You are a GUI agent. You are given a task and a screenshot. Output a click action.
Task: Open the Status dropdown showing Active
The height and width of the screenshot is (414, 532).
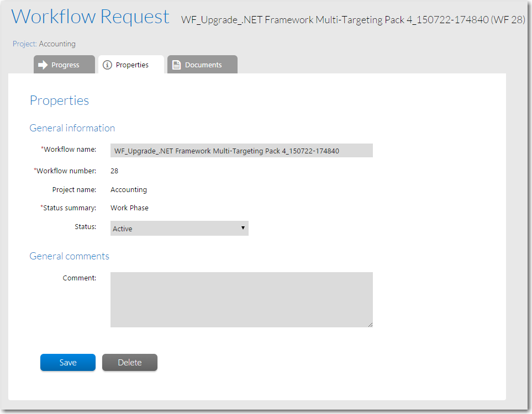[179, 228]
